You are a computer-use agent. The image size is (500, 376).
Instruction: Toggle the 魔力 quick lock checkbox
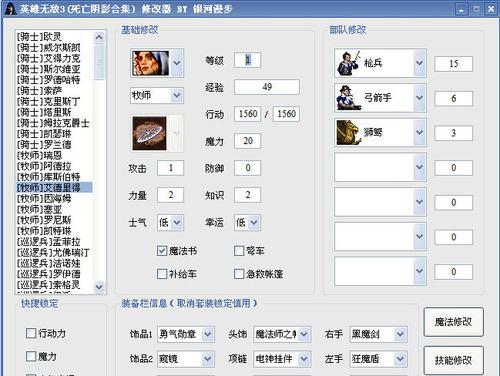tap(31, 356)
